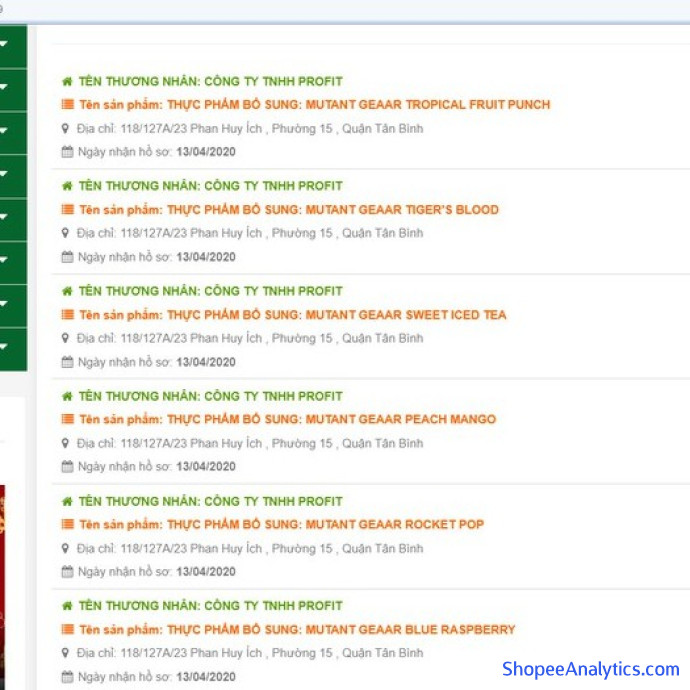Click the calendar icon in Blue Raspberry entry
Image resolution: width=690 pixels, height=690 pixels.
(x=67, y=677)
